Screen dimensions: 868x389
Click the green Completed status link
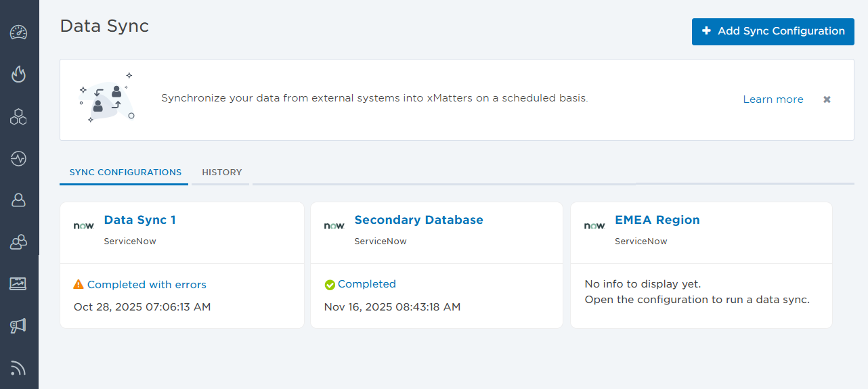pos(366,284)
